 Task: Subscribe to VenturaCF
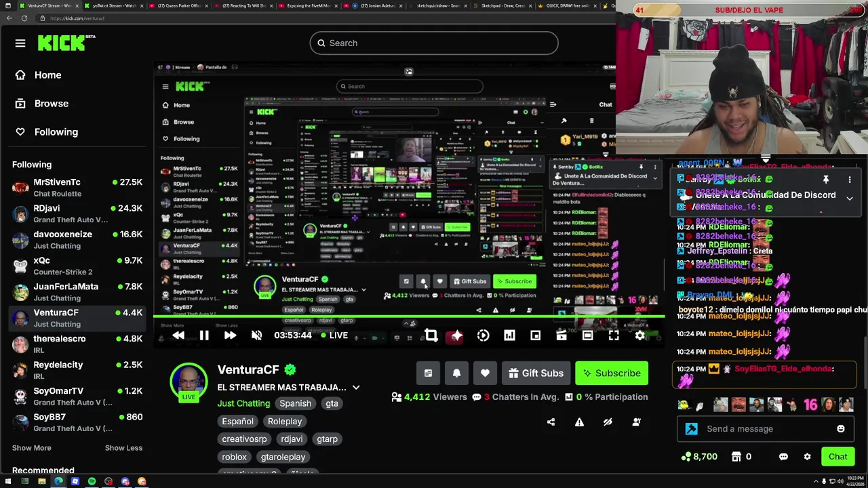612,373
